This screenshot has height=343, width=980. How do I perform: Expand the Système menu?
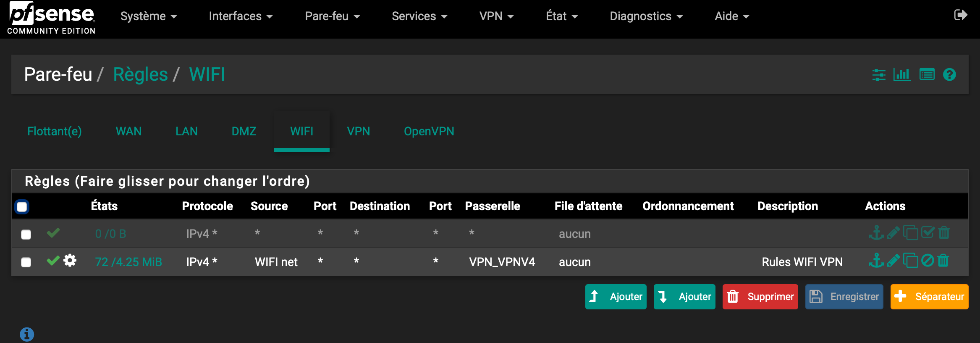[148, 16]
